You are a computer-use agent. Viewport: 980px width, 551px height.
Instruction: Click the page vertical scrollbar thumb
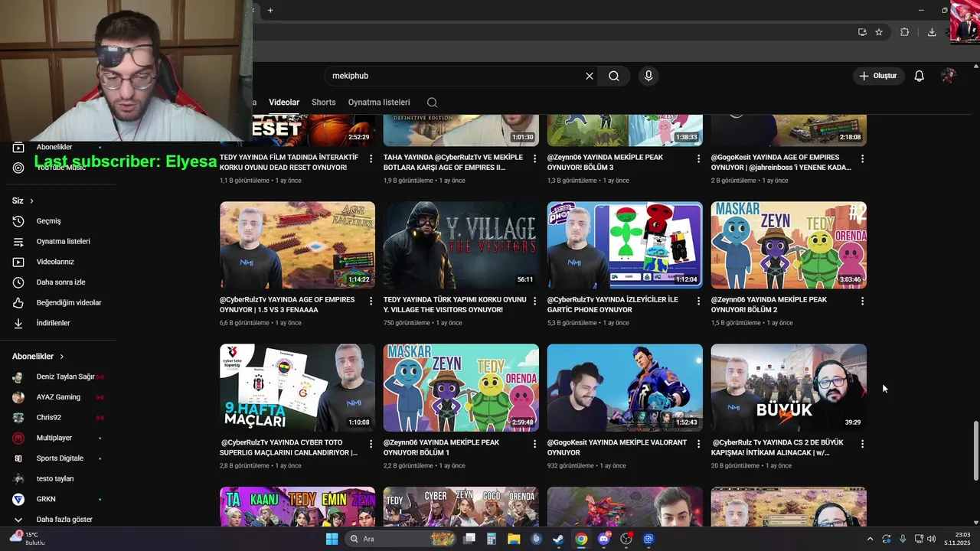(975, 451)
